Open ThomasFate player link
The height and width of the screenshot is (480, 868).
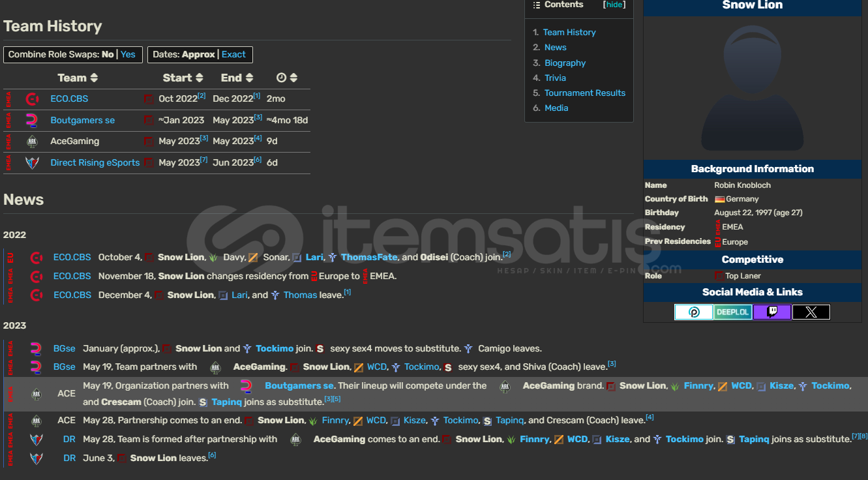369,257
